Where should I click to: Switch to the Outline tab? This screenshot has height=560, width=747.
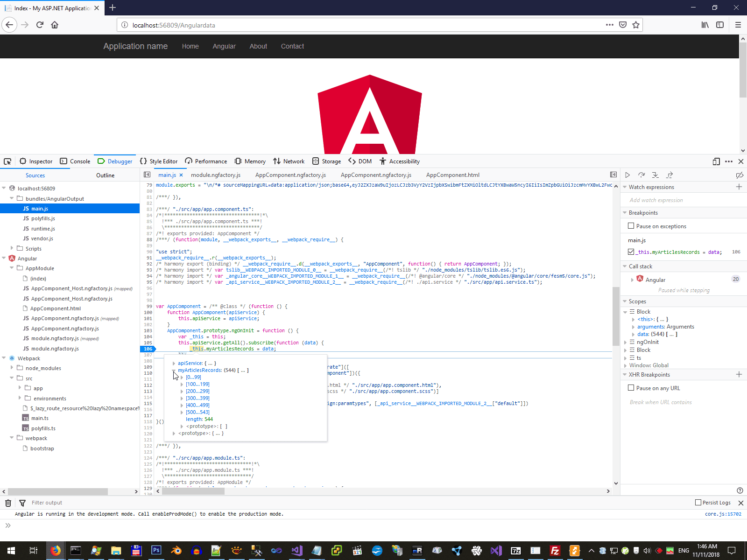click(105, 175)
